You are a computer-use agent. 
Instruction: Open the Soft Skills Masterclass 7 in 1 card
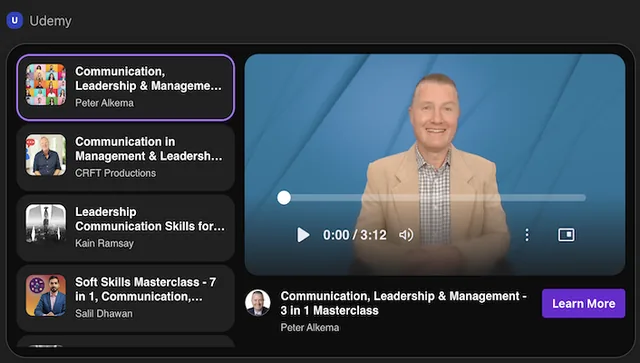coord(126,298)
